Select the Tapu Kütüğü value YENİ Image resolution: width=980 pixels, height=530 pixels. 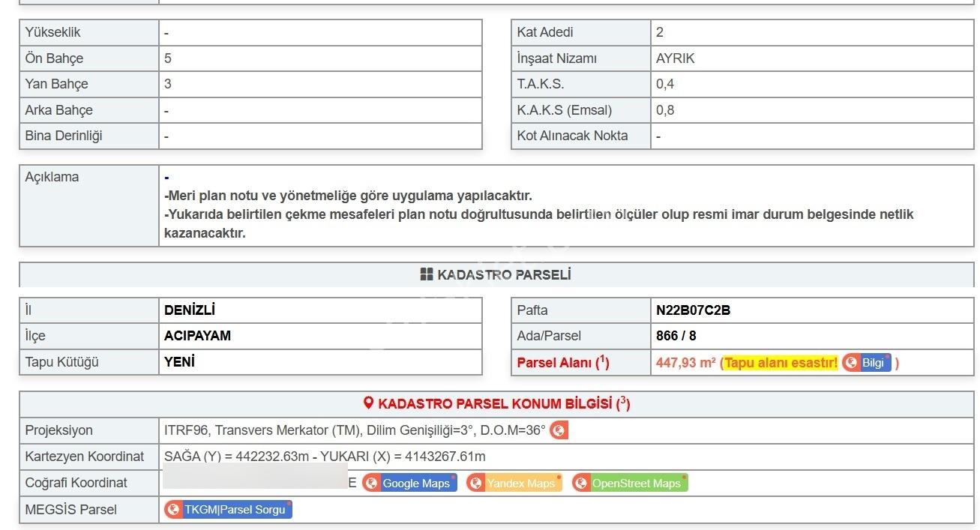point(179,362)
